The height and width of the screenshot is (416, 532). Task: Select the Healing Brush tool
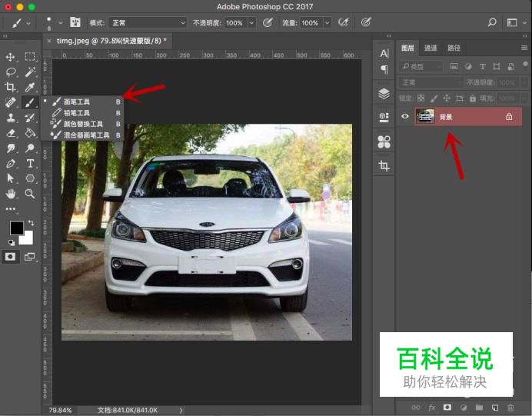tap(11, 102)
